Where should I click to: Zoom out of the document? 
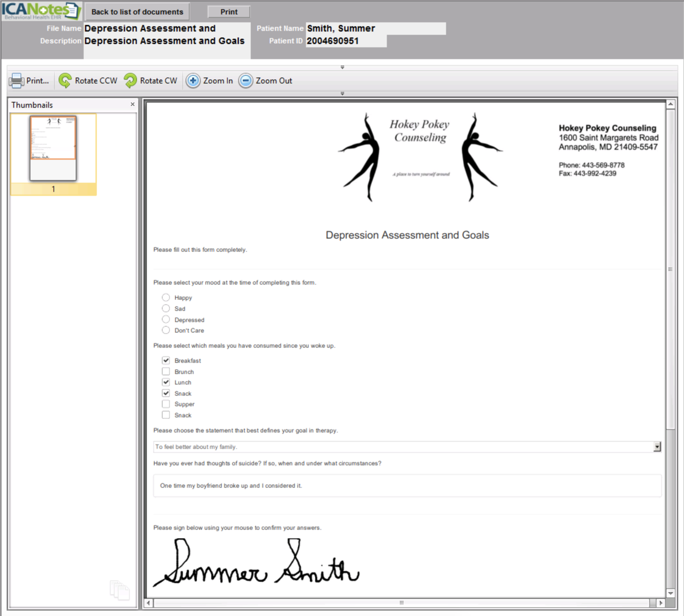pos(266,80)
